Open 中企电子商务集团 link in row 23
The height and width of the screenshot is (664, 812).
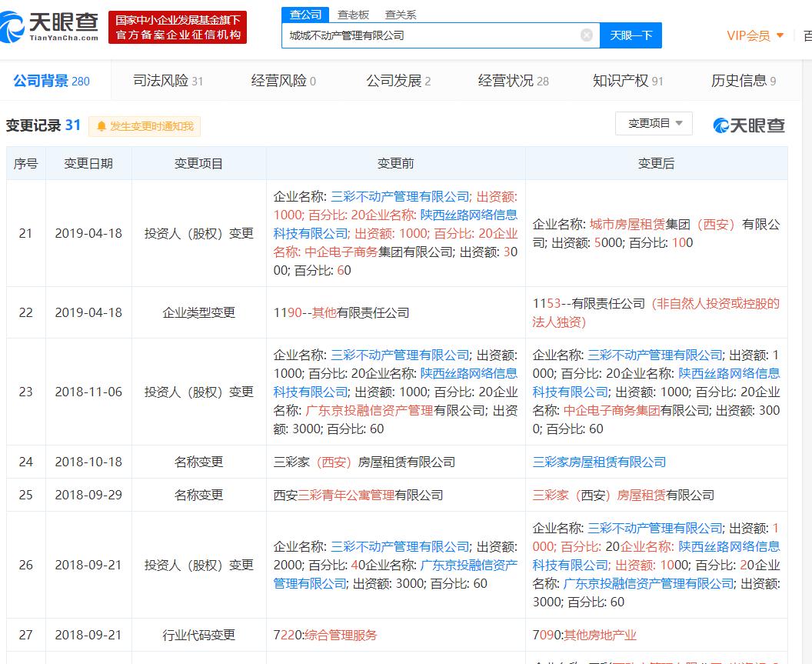(612, 410)
